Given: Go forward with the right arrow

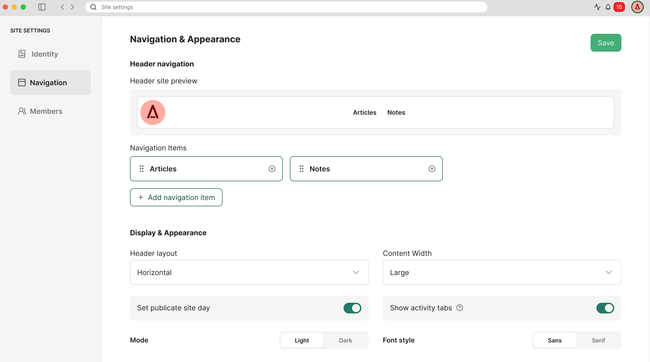Looking at the screenshot, I should click(x=72, y=7).
